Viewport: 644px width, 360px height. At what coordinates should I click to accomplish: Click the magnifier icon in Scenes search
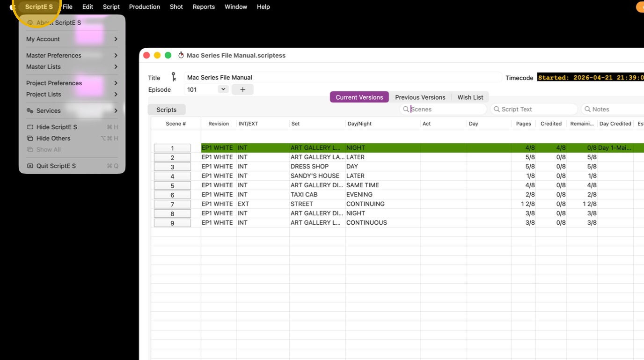click(x=406, y=109)
